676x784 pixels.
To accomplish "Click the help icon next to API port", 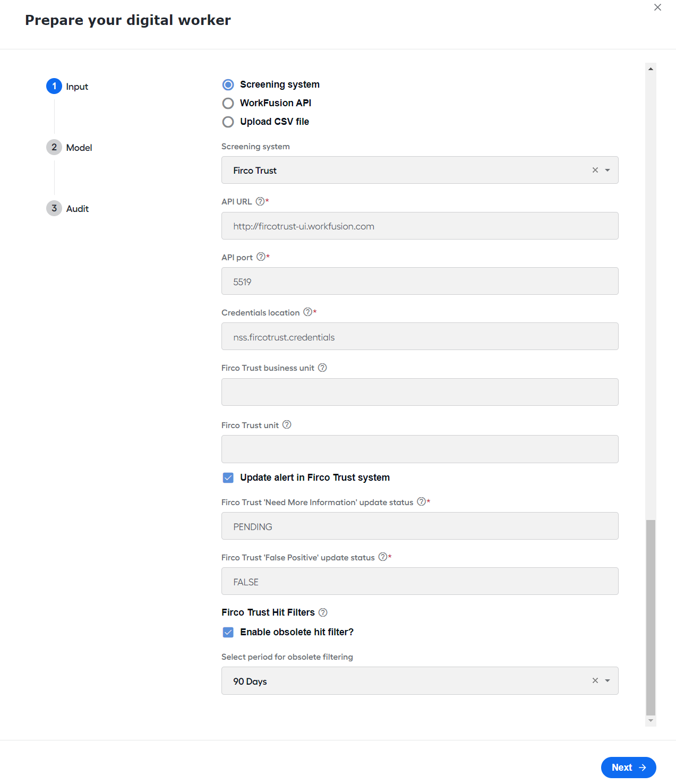I will pyautogui.click(x=261, y=257).
